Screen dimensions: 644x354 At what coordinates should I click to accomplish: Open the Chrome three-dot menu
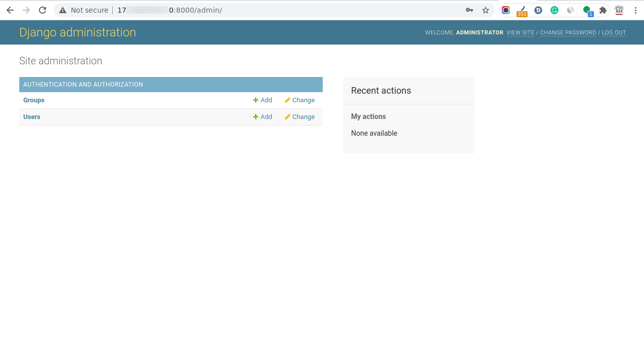tap(635, 10)
